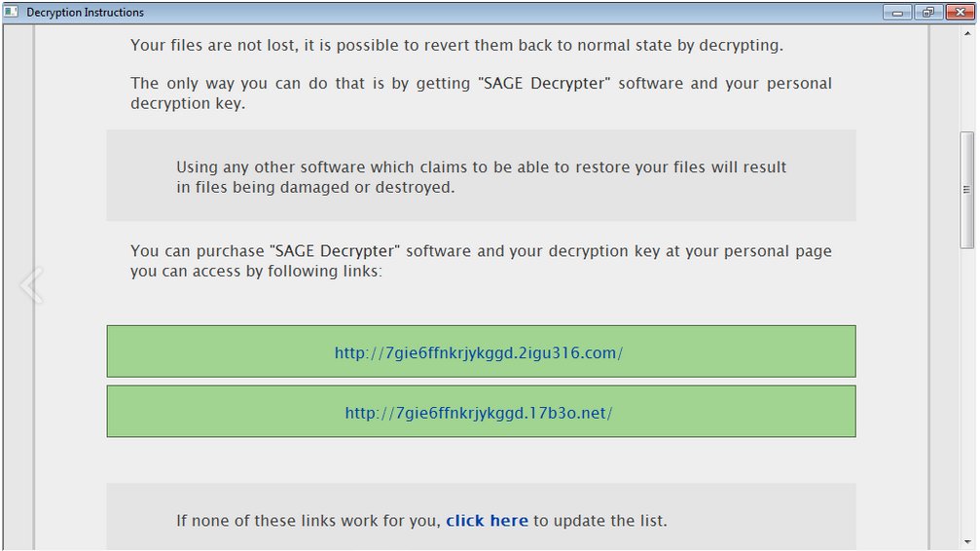Go back using the left chevron arrow
980x551 pixels.
(x=31, y=285)
